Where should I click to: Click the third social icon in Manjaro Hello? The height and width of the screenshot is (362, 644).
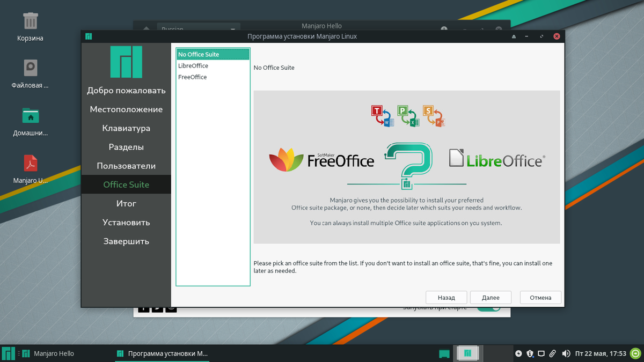click(x=171, y=309)
